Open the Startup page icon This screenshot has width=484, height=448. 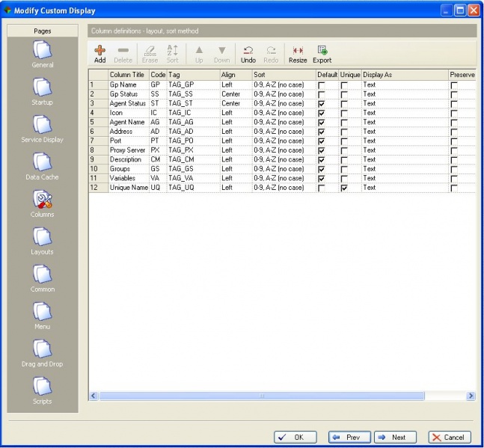coord(43,88)
